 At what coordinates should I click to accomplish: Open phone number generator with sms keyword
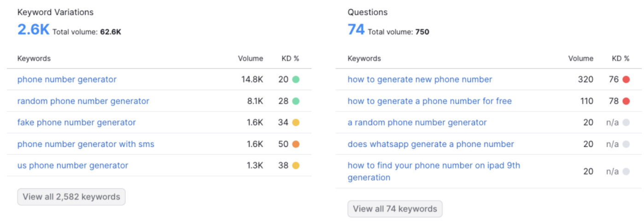[86, 144]
